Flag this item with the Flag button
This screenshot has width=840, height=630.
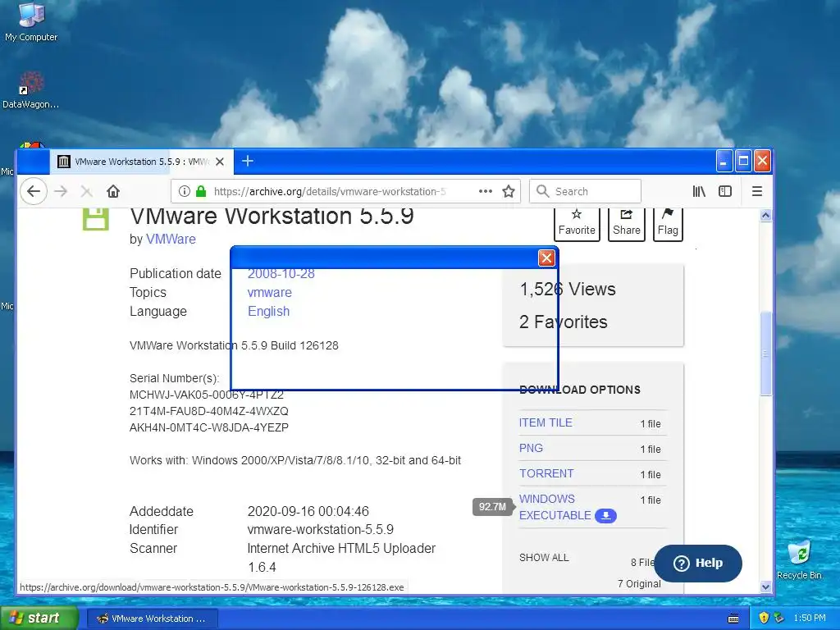pos(668,223)
